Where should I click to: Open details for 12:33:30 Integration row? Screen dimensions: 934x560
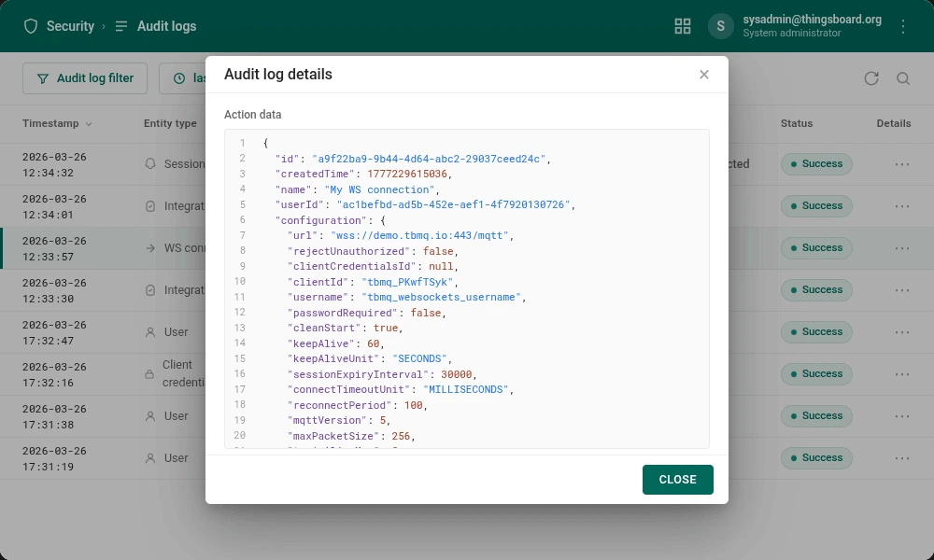pos(902,290)
